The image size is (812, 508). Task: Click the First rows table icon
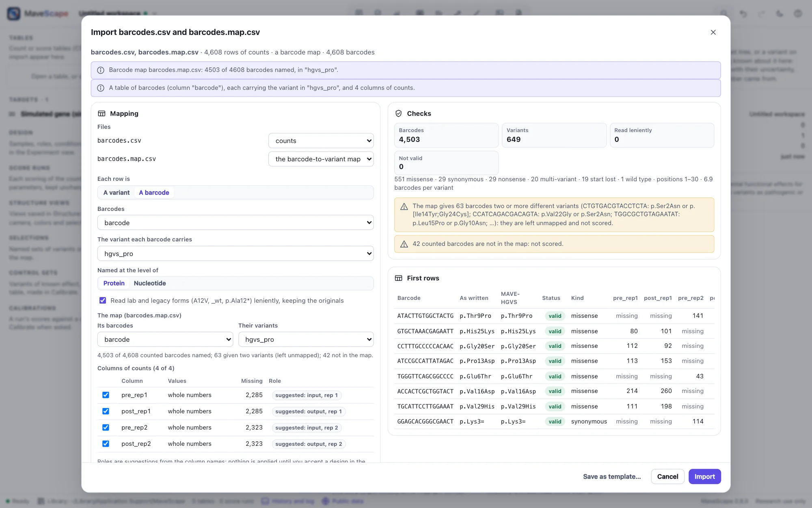tap(399, 278)
